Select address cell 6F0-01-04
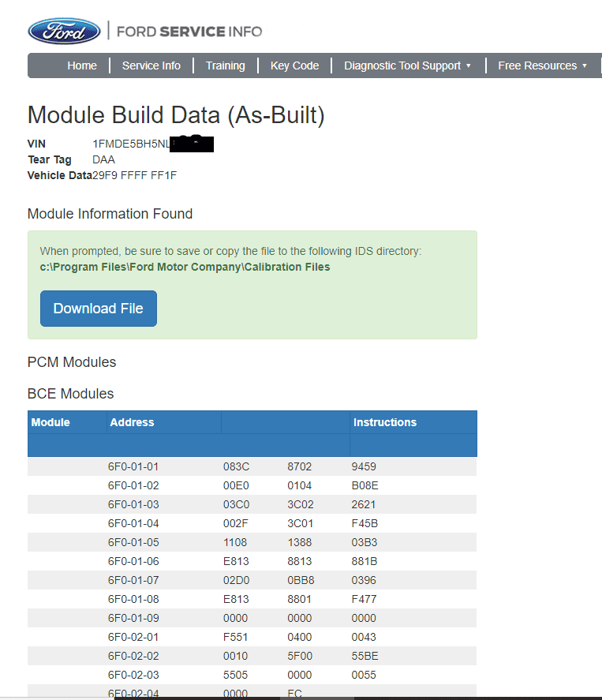The height and width of the screenshot is (700, 602). coord(133,523)
